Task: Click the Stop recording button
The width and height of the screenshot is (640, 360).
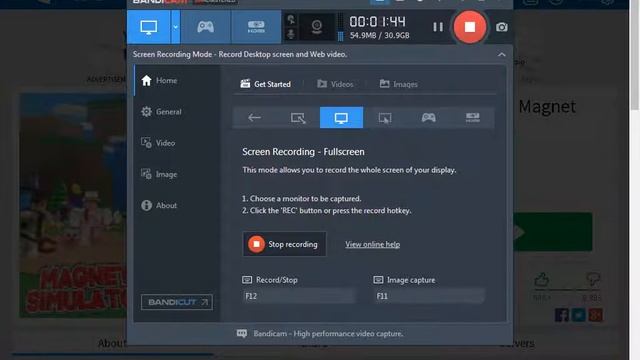Action: (284, 244)
